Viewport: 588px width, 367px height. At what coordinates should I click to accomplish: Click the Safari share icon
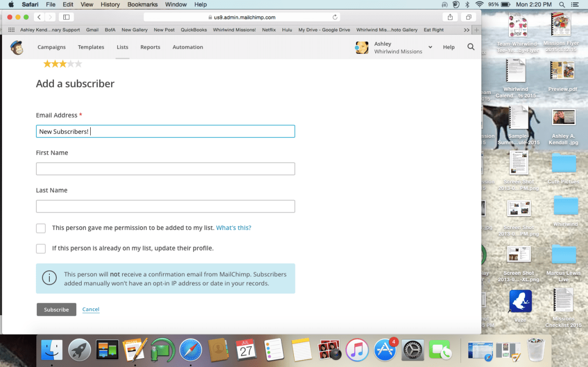coord(450,17)
